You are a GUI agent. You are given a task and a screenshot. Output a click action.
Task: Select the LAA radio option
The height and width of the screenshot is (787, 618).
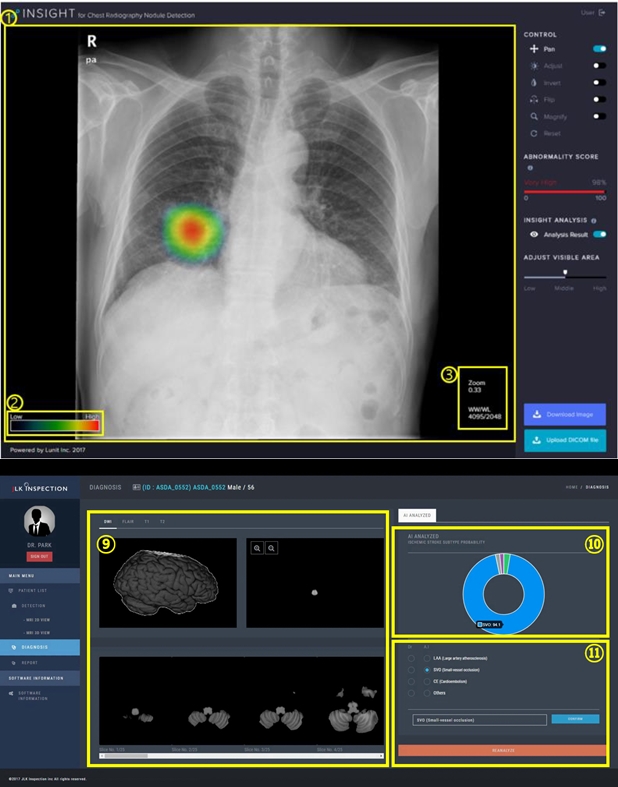pyautogui.click(x=426, y=656)
